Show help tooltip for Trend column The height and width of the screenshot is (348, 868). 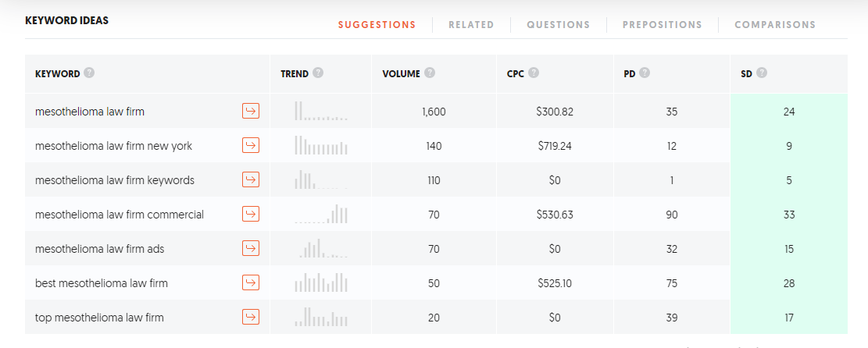point(318,73)
